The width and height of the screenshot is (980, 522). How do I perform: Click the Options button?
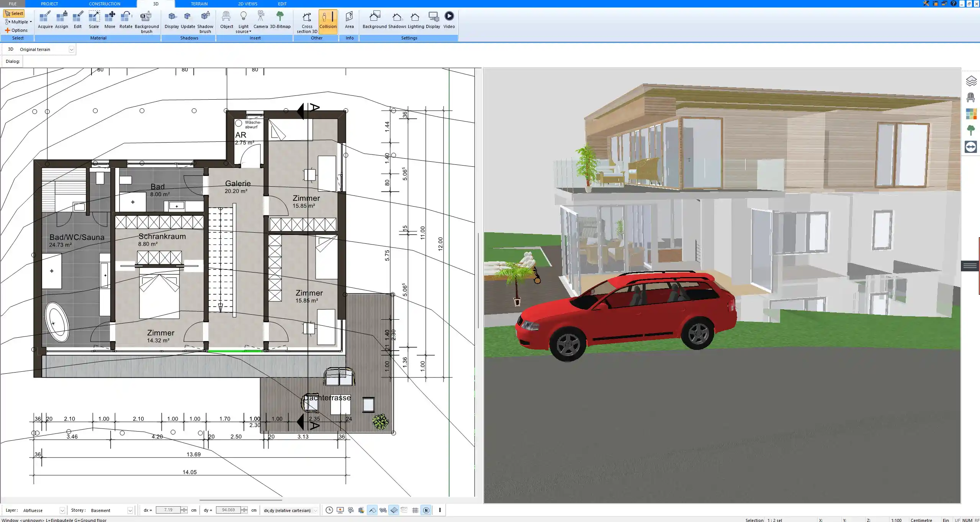[x=16, y=30]
